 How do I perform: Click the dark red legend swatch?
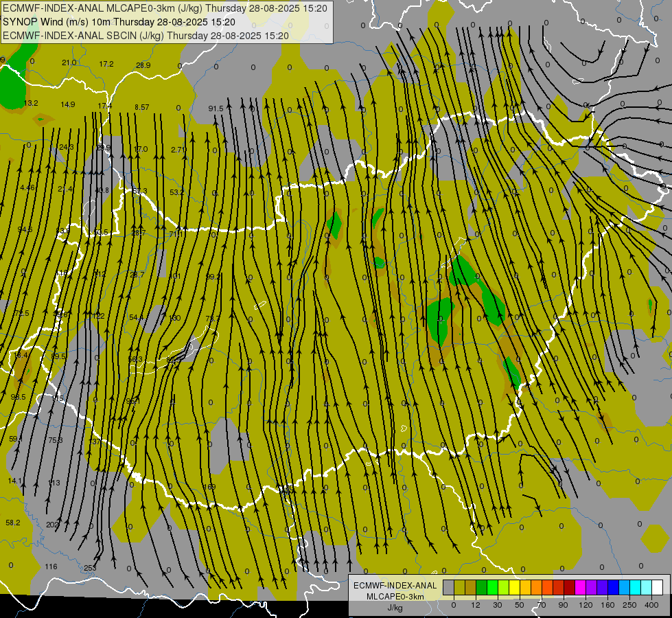click(570, 587)
